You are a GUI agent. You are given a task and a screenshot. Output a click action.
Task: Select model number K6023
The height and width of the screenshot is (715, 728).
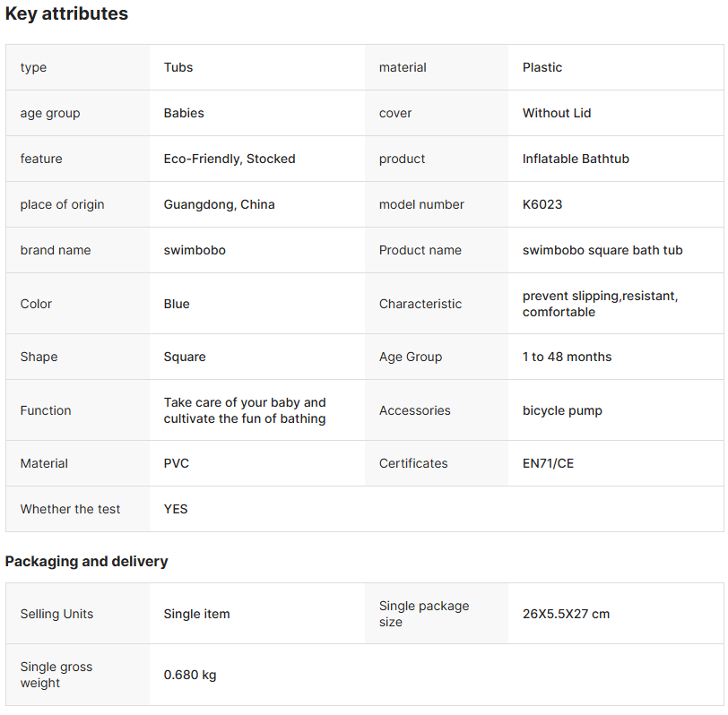click(542, 204)
